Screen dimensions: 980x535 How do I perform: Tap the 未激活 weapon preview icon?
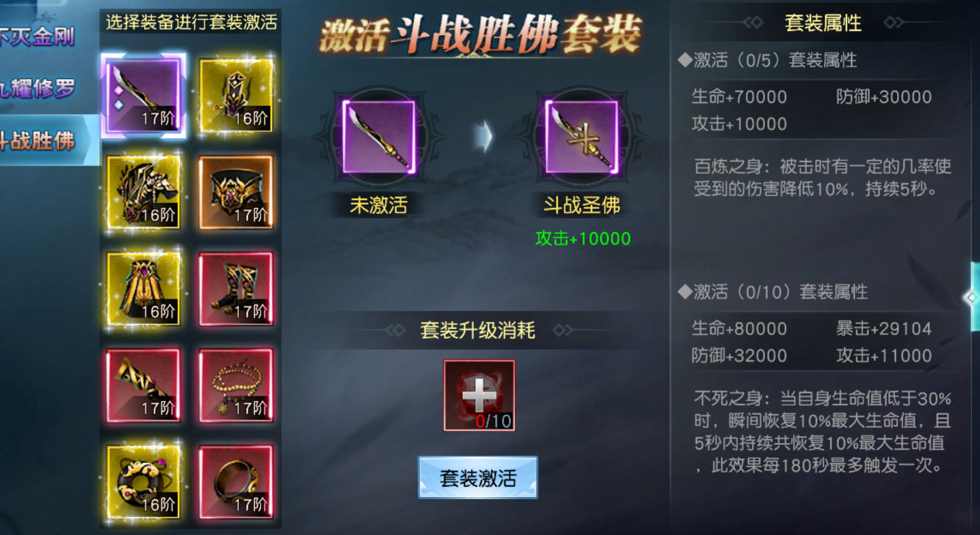pyautogui.click(x=379, y=137)
